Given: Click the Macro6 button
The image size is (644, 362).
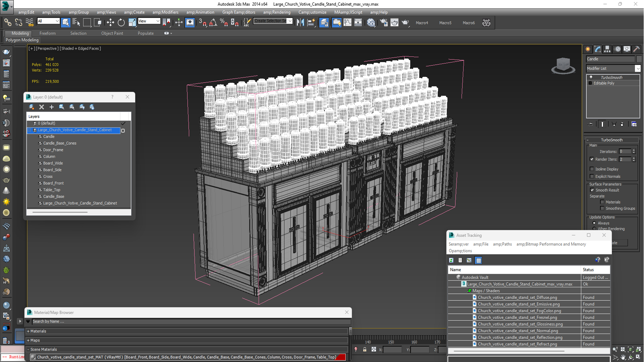Looking at the screenshot, I should click(x=469, y=23).
